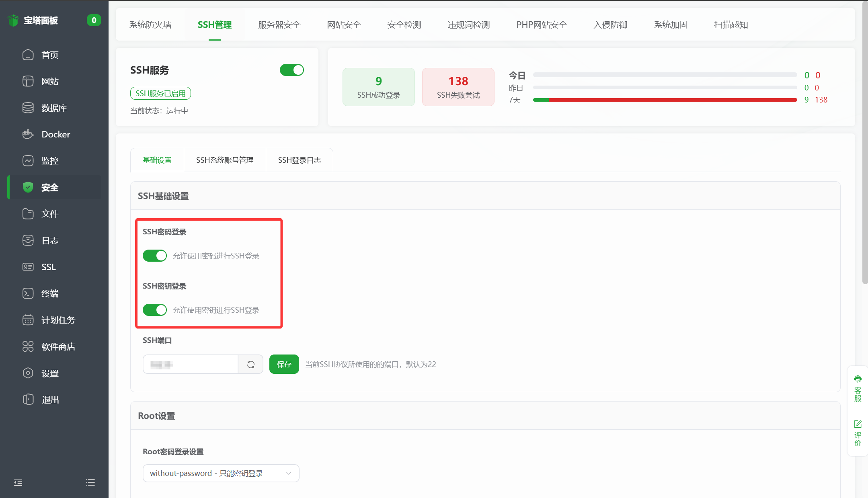Open the 系统防火墙 tab
The height and width of the screenshot is (498, 868).
tap(150, 25)
